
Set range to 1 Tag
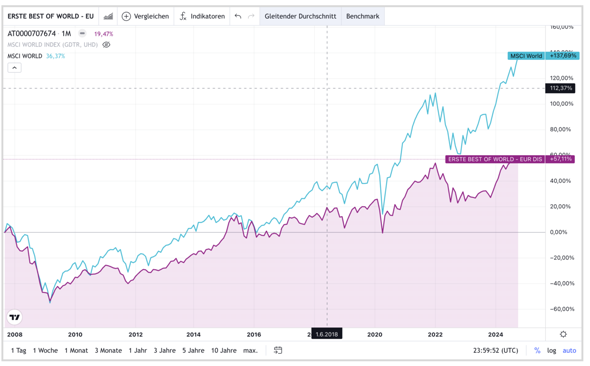18,350
